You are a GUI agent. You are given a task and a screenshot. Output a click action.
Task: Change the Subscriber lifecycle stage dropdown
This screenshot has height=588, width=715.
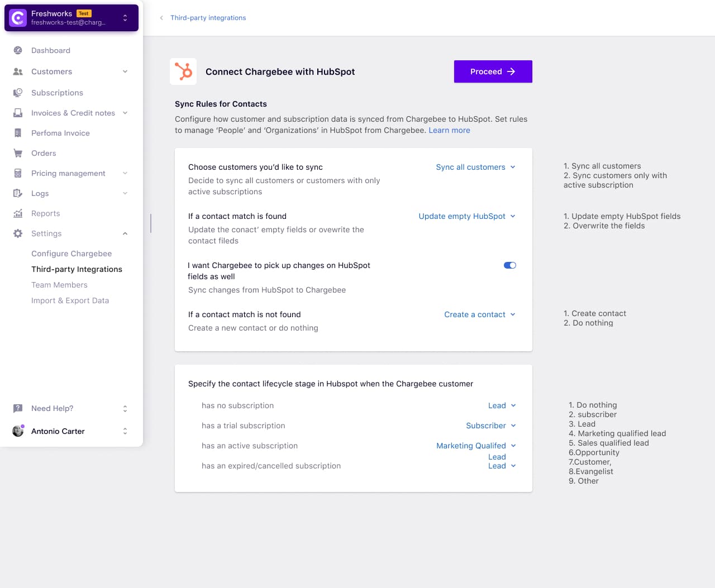pos(490,426)
